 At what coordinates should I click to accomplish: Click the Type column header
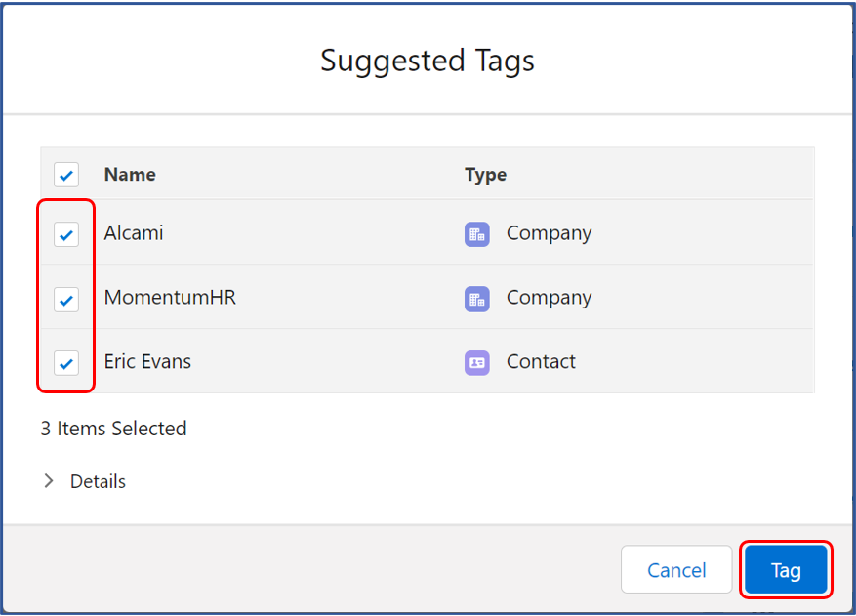tap(485, 175)
